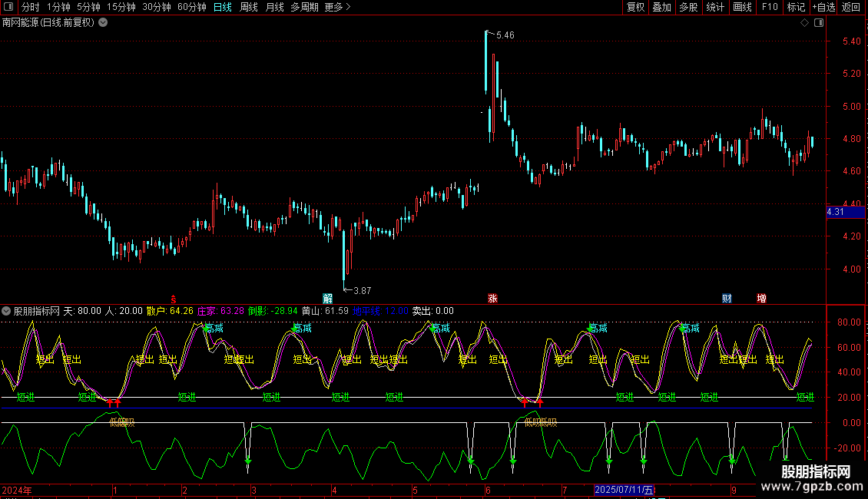Click the 财 event marker icon
The width and height of the screenshot is (868, 499).
click(726, 299)
